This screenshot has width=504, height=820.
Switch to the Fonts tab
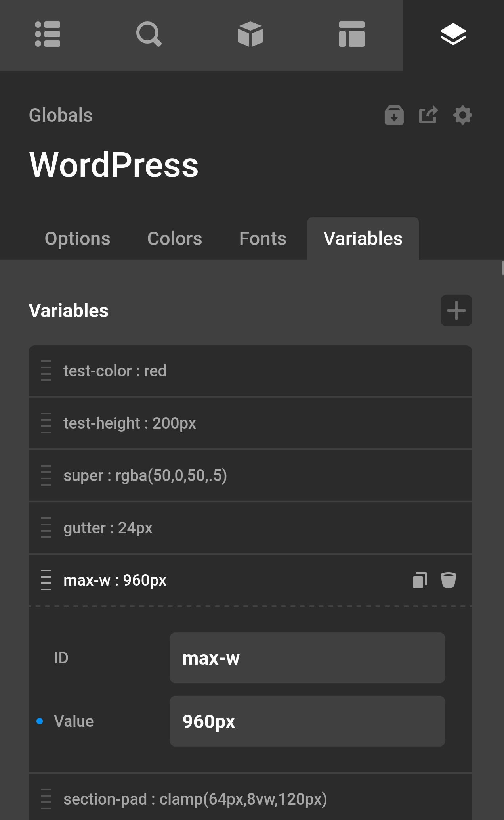263,239
